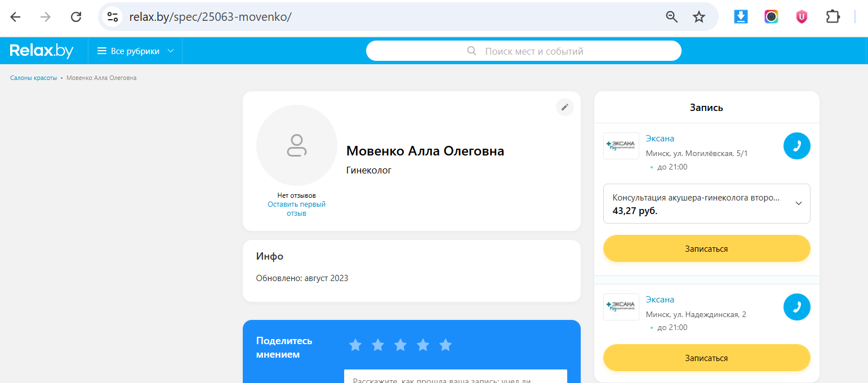
Task: Open the pink shield U extension icon
Action: (x=802, y=17)
